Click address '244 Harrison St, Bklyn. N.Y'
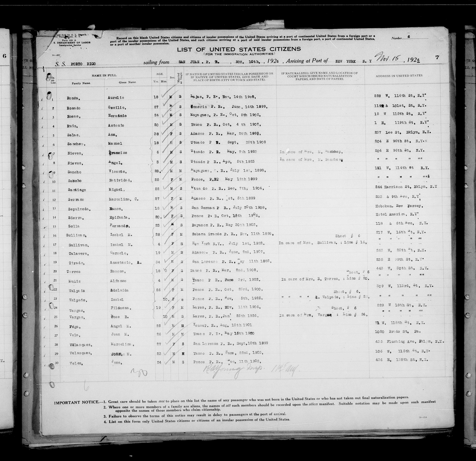Viewport: 476px width, 461px height. [406, 187]
